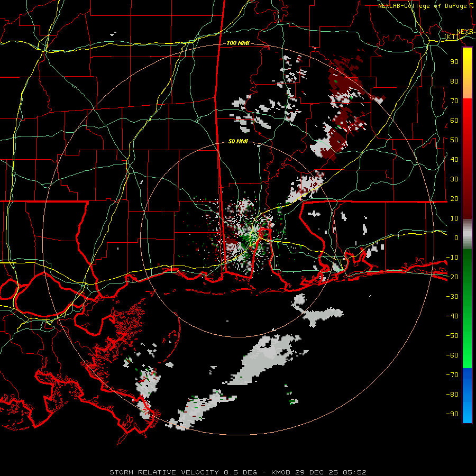Click the -70 value on velocity scale

click(452, 374)
